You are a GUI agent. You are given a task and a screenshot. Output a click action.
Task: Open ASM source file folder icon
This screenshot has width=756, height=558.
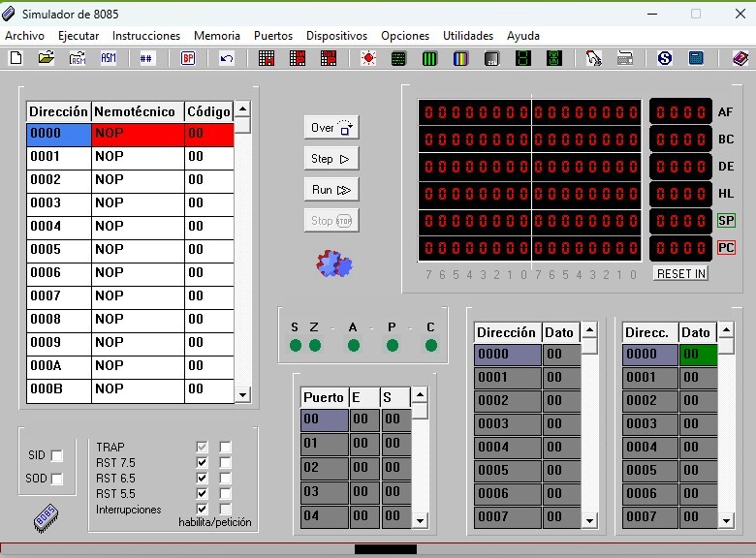tap(78, 58)
